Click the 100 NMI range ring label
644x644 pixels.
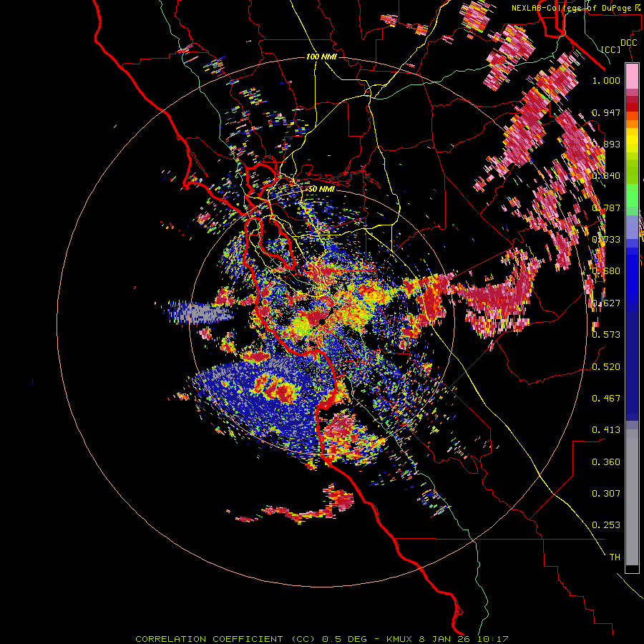coord(321,57)
